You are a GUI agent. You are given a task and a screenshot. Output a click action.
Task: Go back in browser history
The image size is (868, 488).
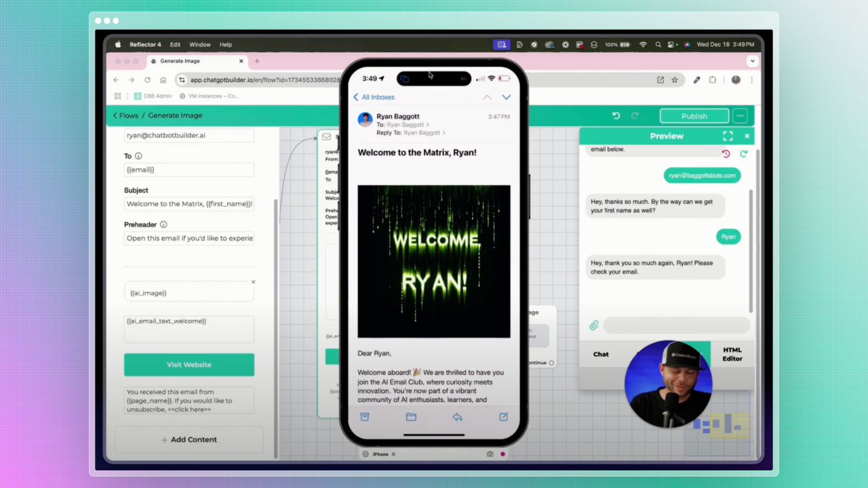click(x=116, y=80)
